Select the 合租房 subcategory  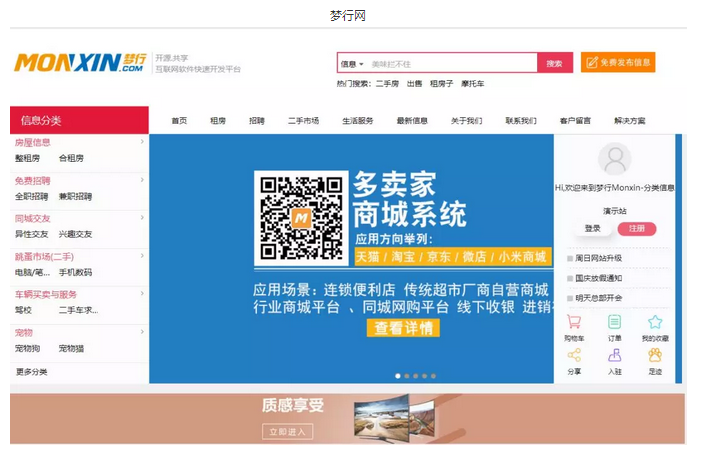[x=71, y=158]
